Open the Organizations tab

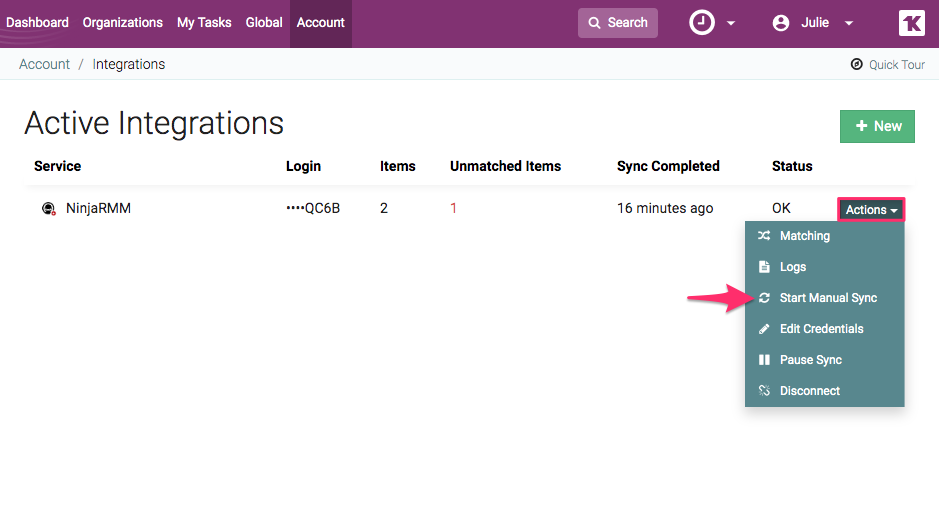point(122,22)
